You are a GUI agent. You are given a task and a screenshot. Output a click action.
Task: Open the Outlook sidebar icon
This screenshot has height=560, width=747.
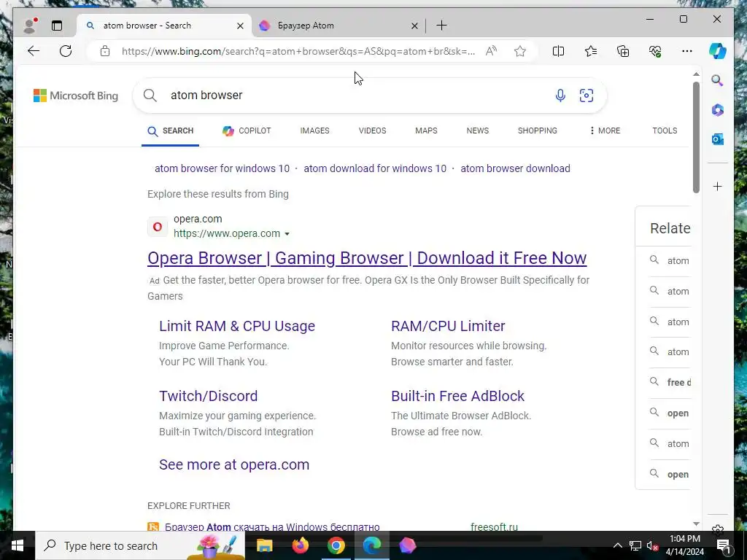point(718,139)
